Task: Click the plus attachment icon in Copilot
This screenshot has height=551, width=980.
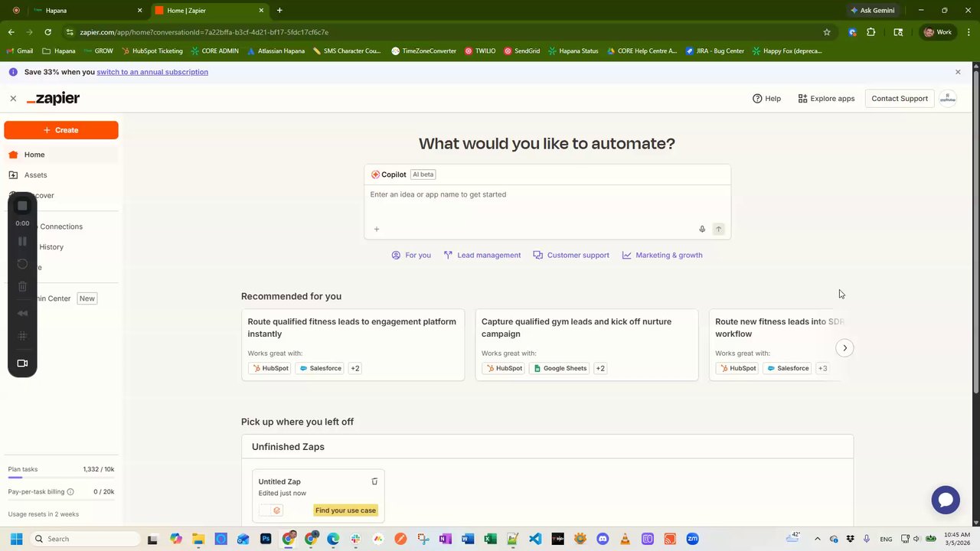Action: [x=377, y=230]
